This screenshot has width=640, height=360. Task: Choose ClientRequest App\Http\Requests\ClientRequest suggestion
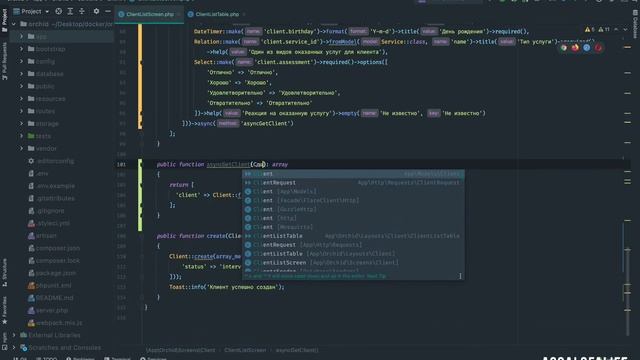(x=353, y=182)
